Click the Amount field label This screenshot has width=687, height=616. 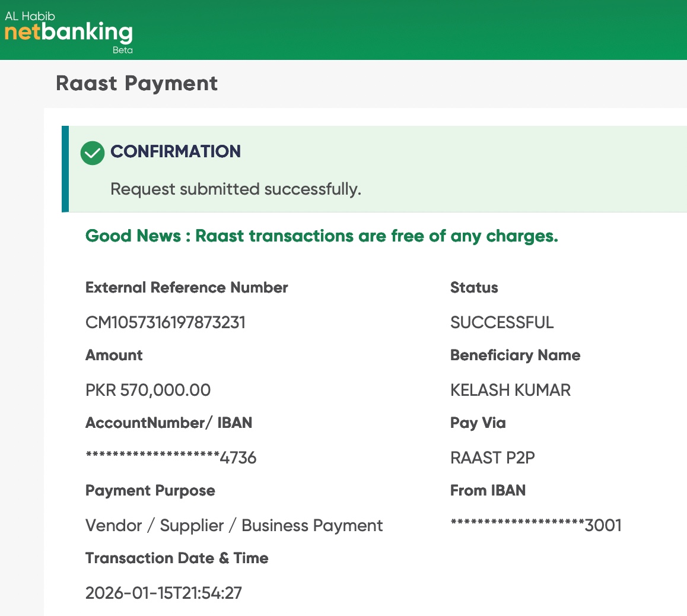(114, 355)
